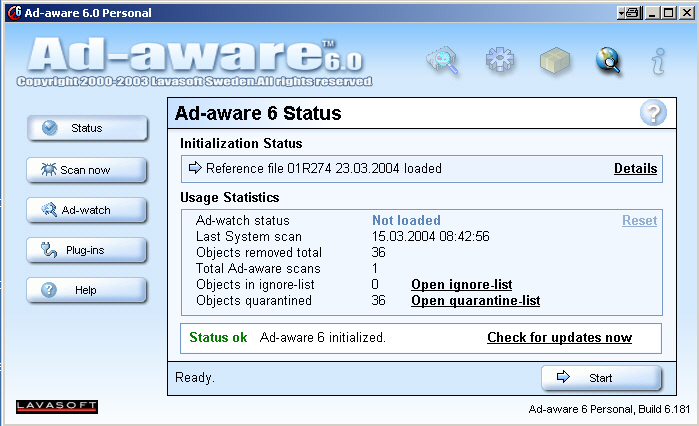Maximize the Ad-aware window

[669, 12]
